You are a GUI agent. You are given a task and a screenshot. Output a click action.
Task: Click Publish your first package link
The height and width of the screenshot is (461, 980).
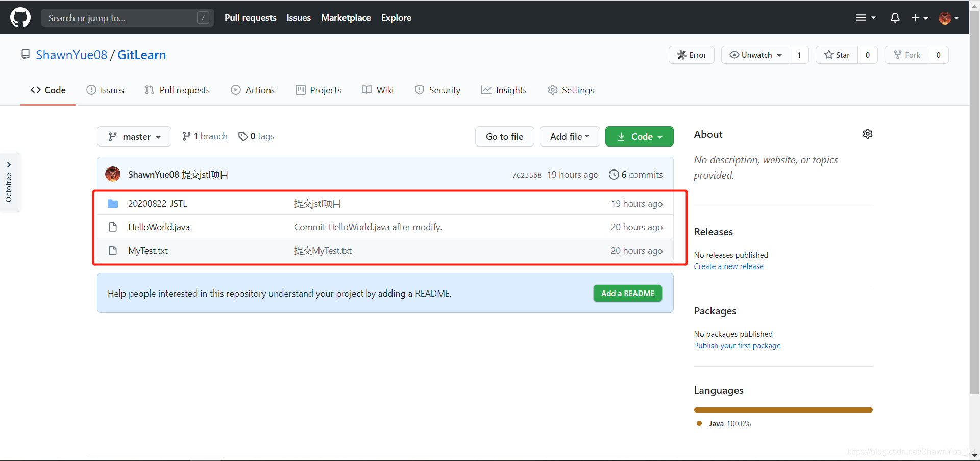coord(737,346)
